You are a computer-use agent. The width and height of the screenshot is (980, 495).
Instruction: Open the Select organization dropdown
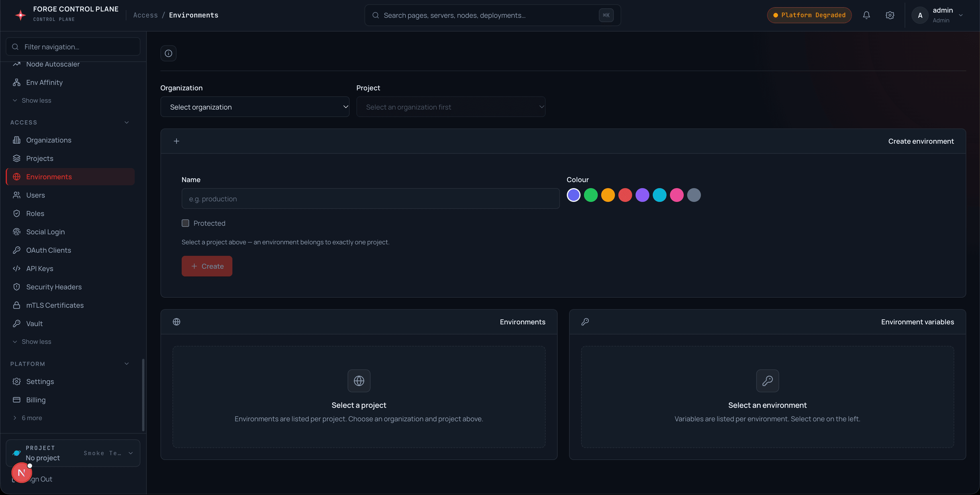[255, 107]
